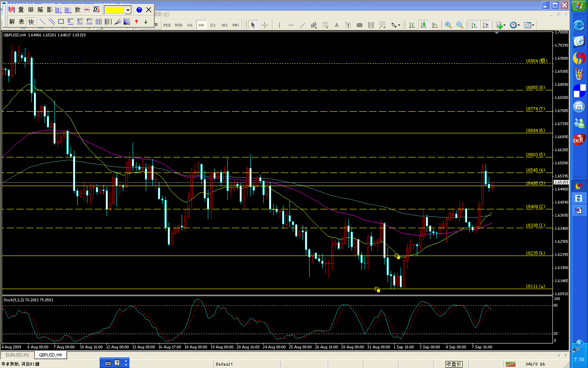Select the text label T tool
The height and width of the screenshot is (368, 588).
(x=348, y=25)
